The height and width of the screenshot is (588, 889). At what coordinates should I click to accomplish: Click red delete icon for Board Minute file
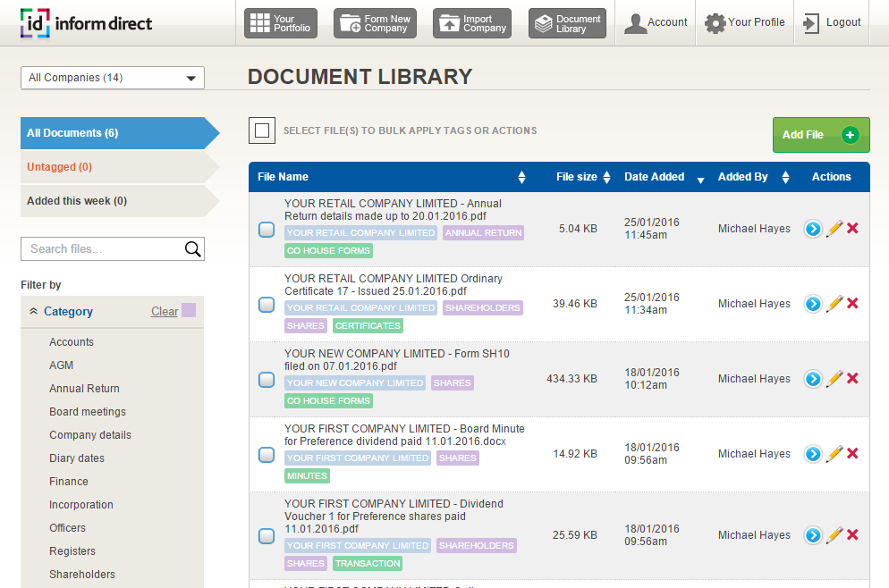(852, 454)
